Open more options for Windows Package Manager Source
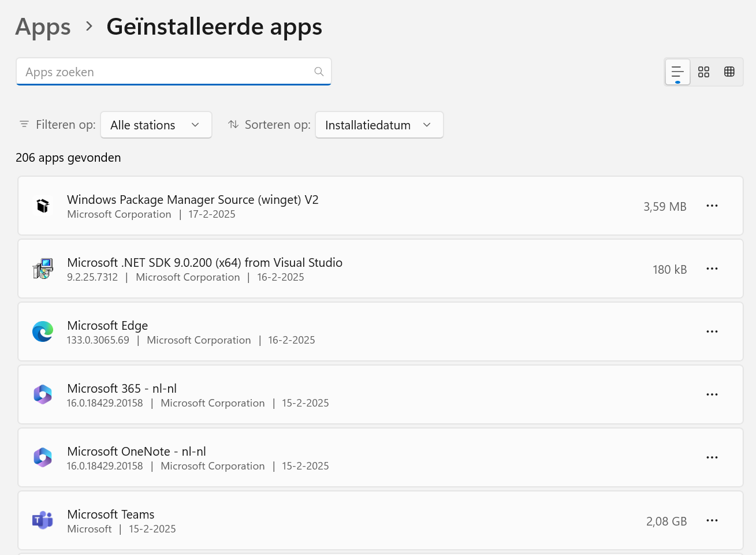This screenshot has width=756, height=555. click(x=712, y=206)
